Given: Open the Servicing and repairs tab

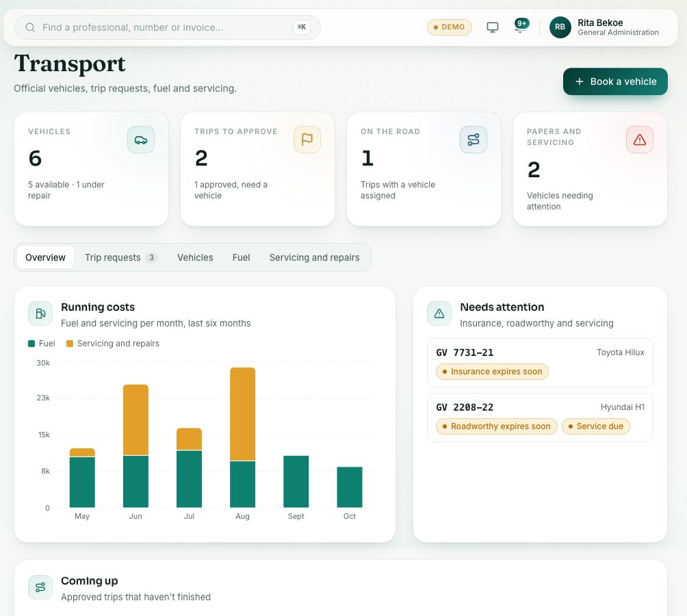Looking at the screenshot, I should point(314,257).
